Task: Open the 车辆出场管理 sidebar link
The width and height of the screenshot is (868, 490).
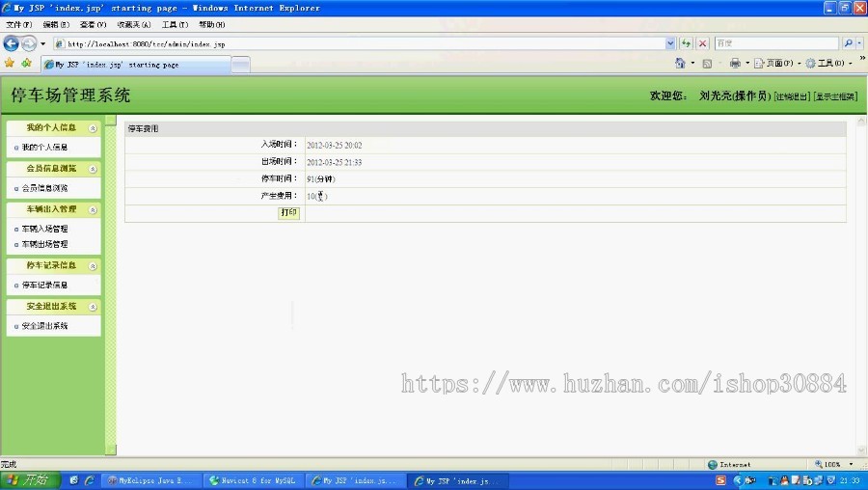Action: (x=44, y=244)
